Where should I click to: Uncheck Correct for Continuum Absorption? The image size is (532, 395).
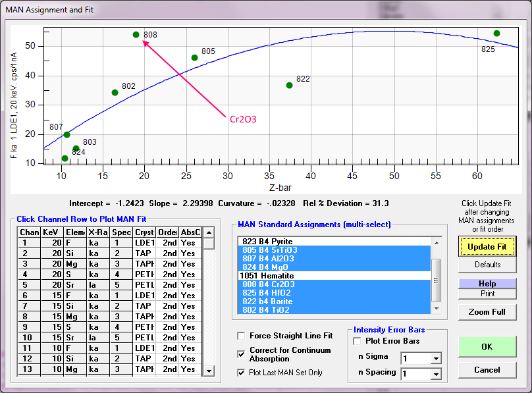[241, 354]
